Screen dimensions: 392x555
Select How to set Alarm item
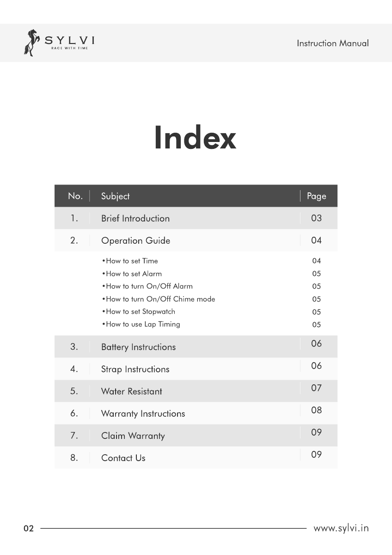pos(132,274)
